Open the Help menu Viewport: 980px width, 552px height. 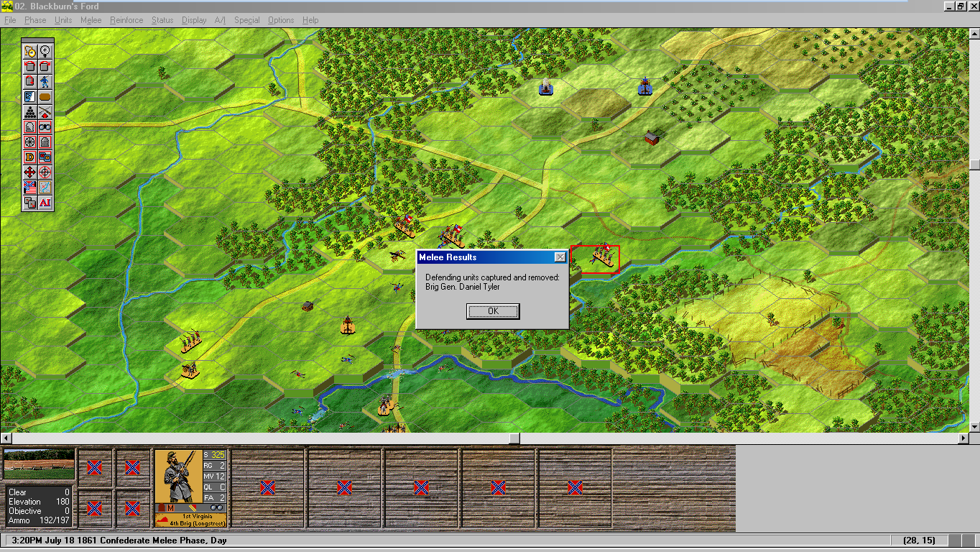tap(310, 20)
